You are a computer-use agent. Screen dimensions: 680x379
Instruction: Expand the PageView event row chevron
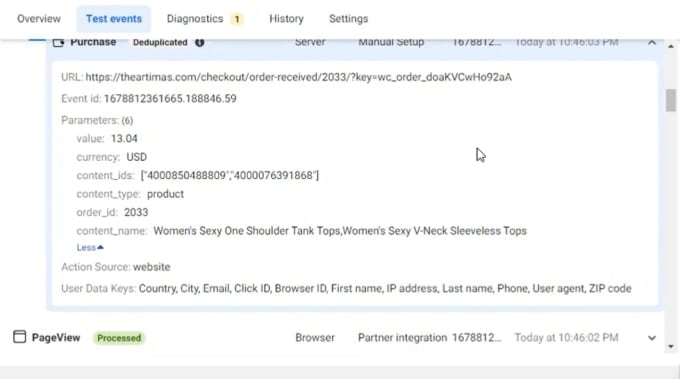[x=651, y=338]
